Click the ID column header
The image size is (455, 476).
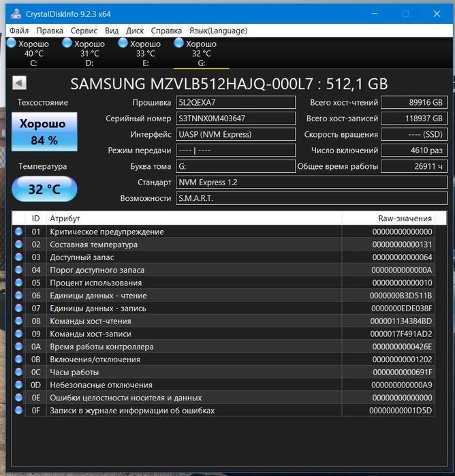[36, 219]
